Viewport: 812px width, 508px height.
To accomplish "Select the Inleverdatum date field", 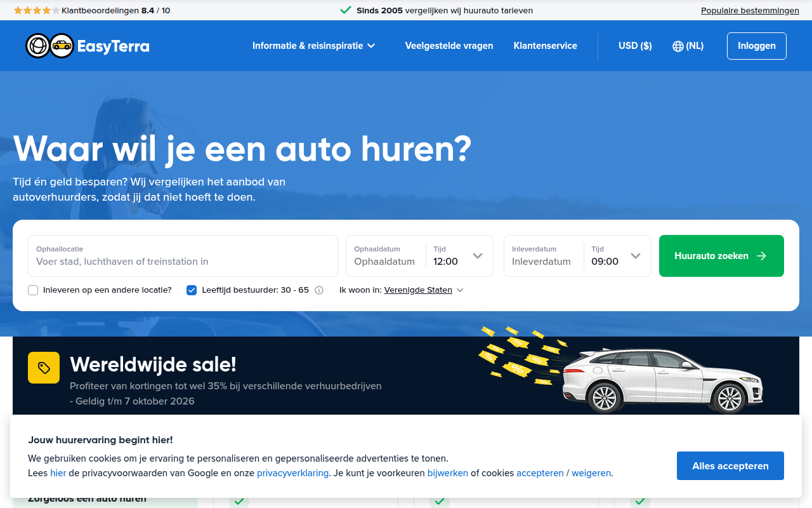I will (544, 256).
